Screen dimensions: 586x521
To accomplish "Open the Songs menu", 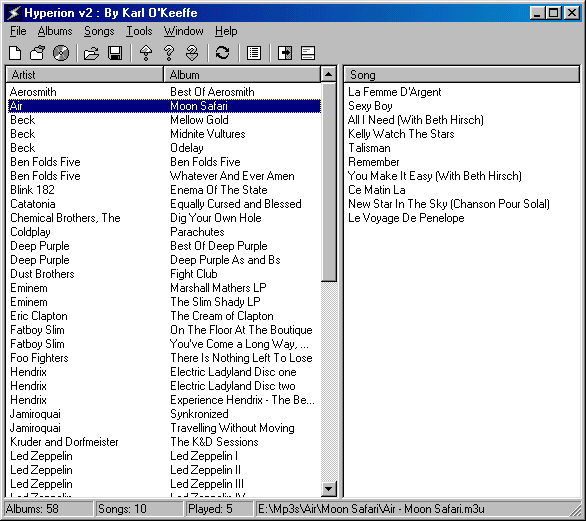I will [x=99, y=31].
